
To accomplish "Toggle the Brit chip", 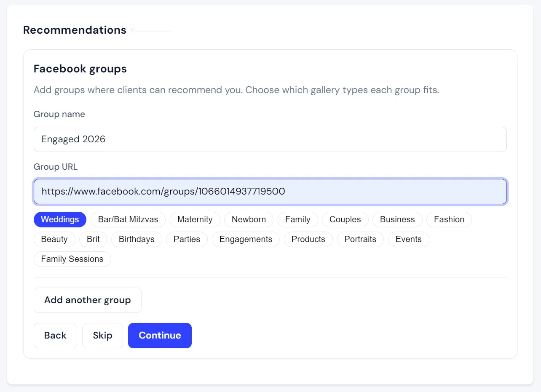I will (x=93, y=239).
